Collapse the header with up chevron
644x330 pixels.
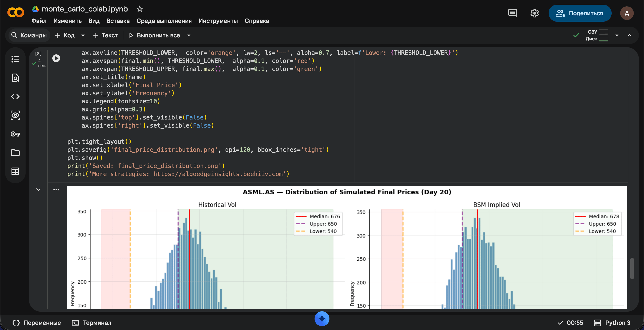pyautogui.click(x=630, y=36)
